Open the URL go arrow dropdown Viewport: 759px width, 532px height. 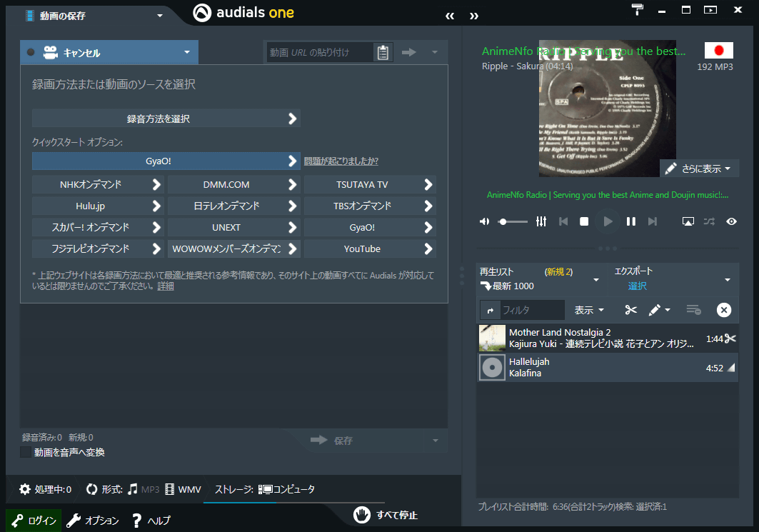coord(435,52)
